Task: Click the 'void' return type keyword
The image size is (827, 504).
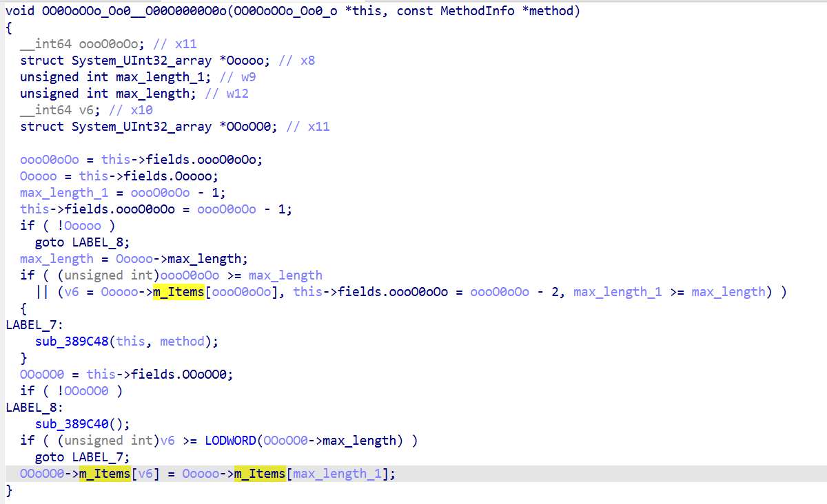Action: tap(21, 11)
